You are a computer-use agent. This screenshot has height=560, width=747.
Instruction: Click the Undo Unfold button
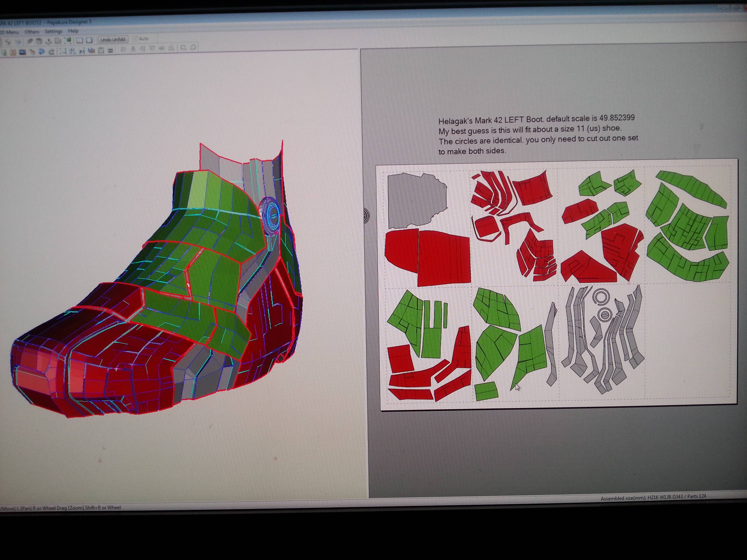(113, 40)
